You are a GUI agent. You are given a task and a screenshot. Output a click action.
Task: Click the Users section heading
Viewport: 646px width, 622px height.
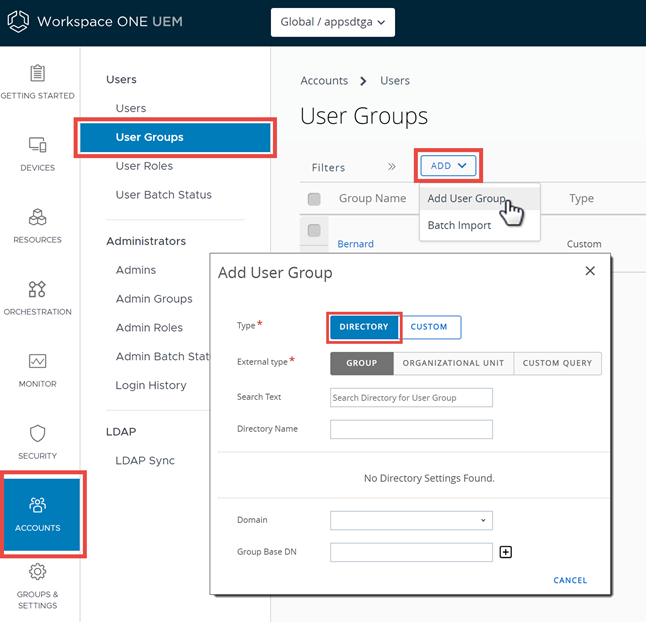(x=121, y=80)
